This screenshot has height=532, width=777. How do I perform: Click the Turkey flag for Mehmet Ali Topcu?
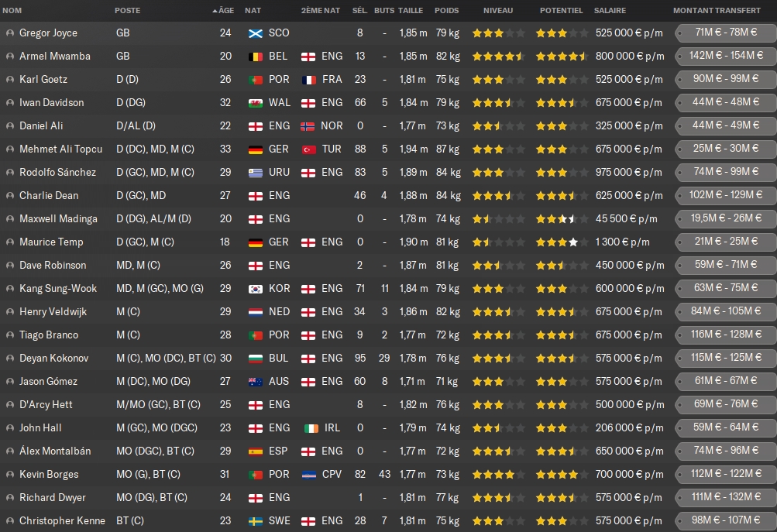point(308,149)
